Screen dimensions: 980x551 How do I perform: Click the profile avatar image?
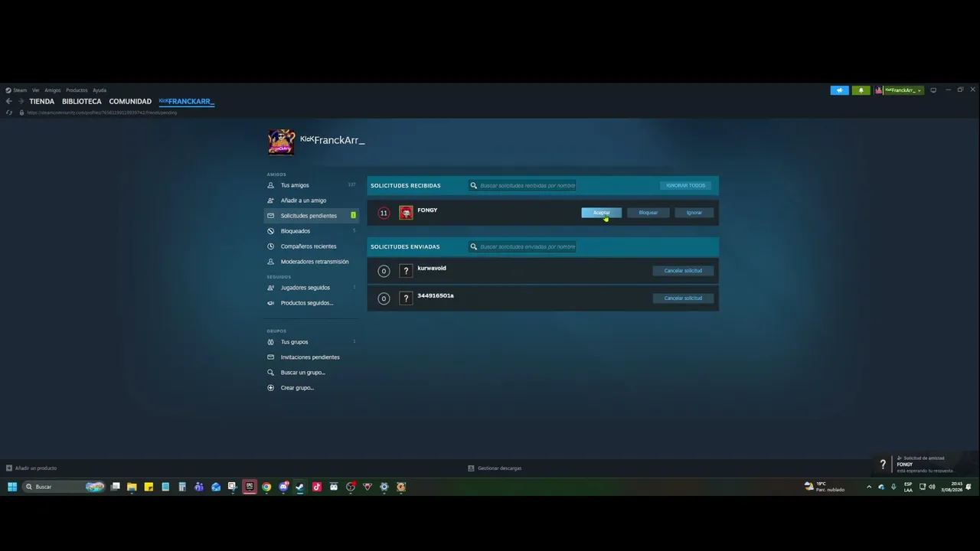click(281, 142)
